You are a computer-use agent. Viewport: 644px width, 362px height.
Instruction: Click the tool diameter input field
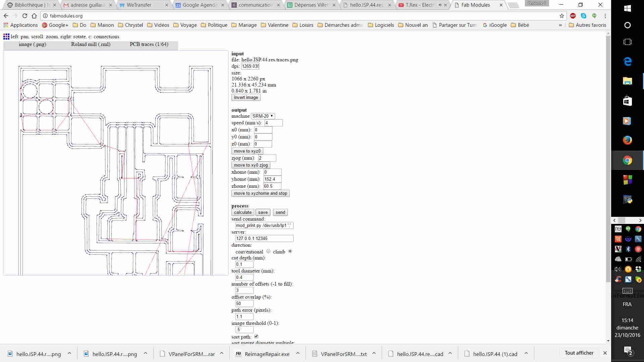pos(244,277)
